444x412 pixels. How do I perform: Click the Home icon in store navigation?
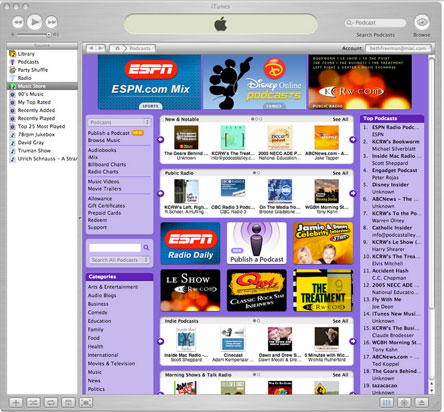click(117, 48)
